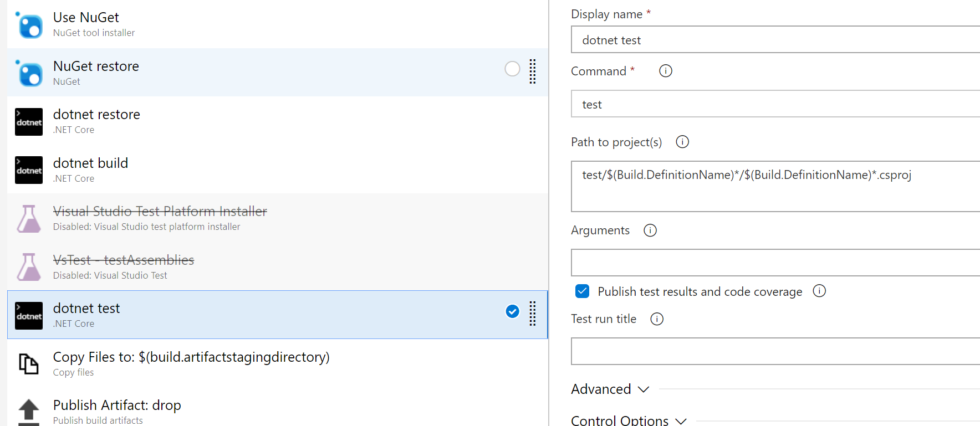Open the Command dropdown showing test
The height and width of the screenshot is (426, 980).
point(775,104)
